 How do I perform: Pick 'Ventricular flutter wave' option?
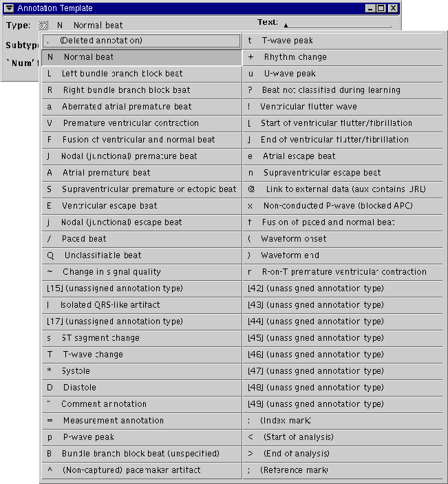coord(343,107)
